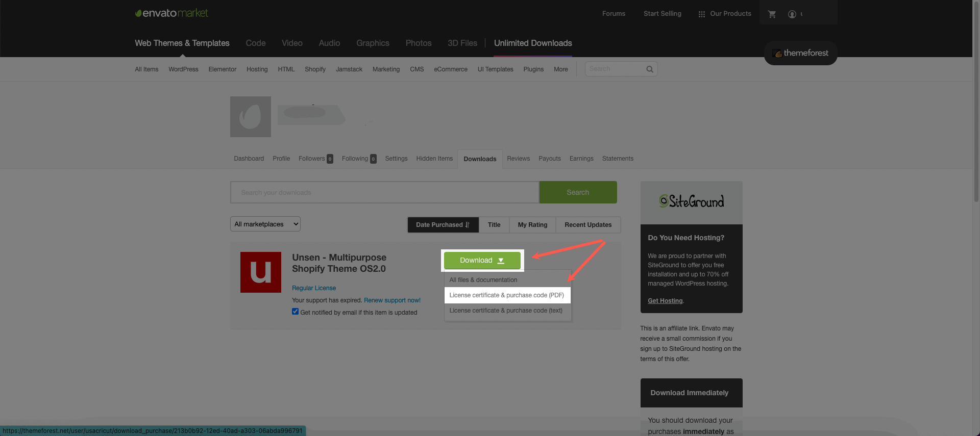Sort downloads by Title

494,225
